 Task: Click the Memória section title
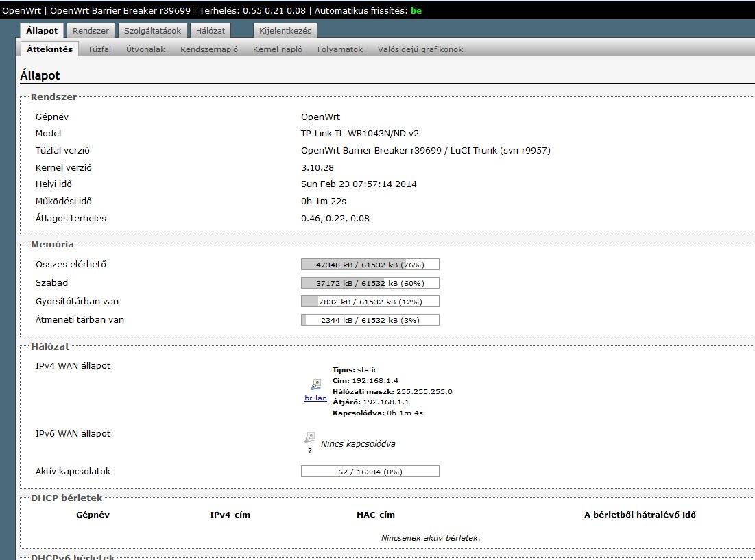[x=53, y=244]
